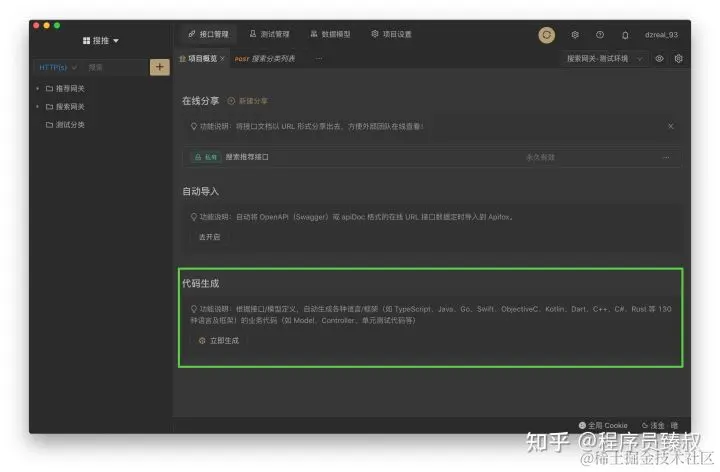Open the tab overflow ellipsis menu

tap(319, 59)
